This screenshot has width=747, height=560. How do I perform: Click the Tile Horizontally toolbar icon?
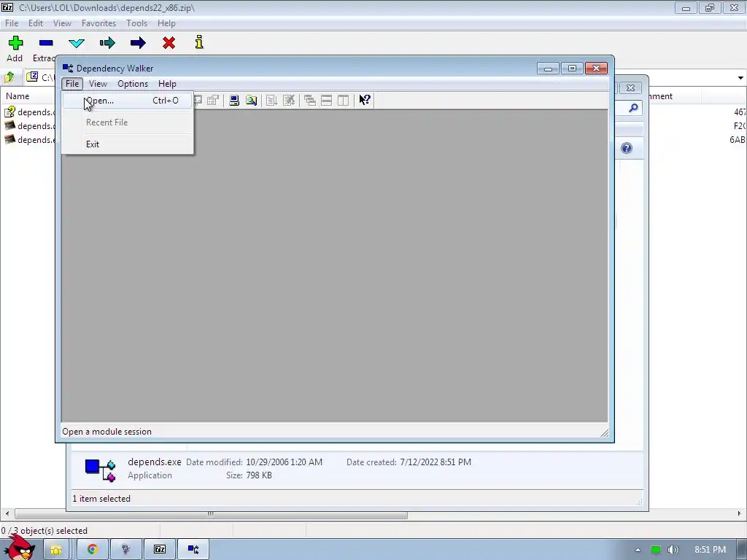[326, 100]
